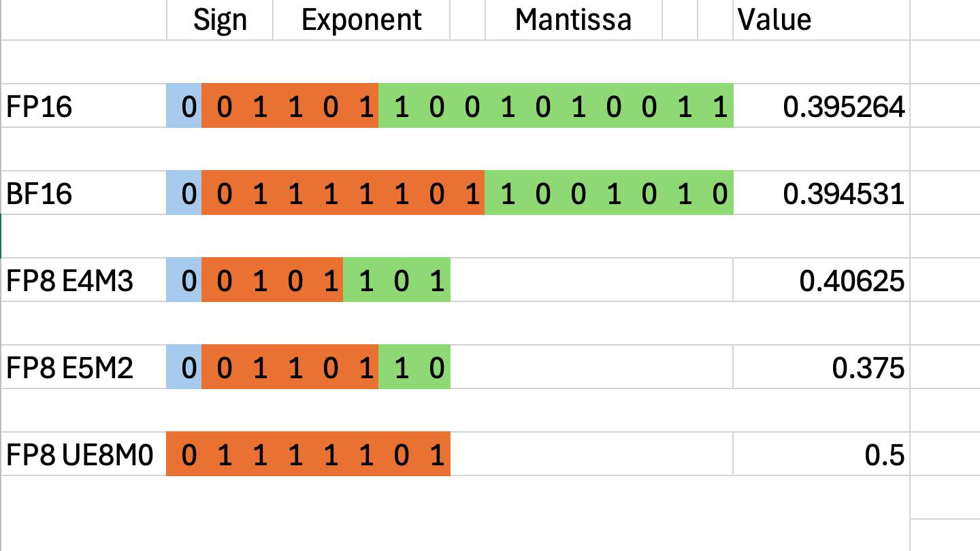Click the Exponent header cell
This screenshot has width=980, height=551.
coord(361,20)
